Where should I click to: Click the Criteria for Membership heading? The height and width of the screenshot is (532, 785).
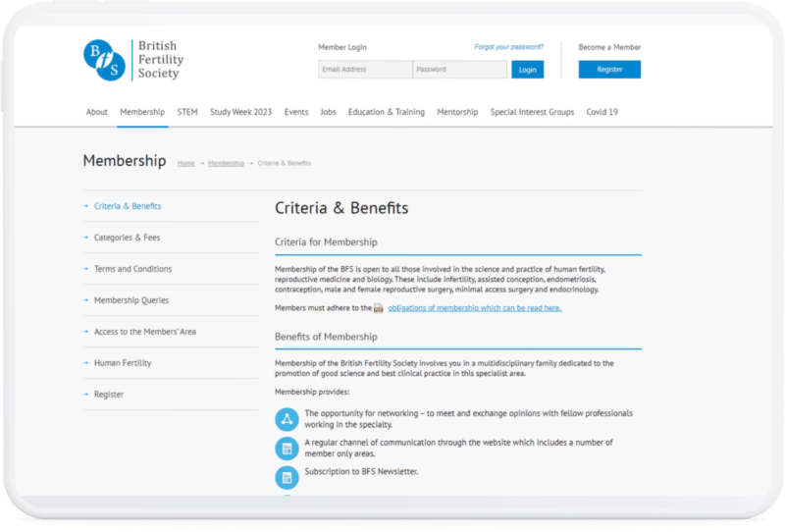tap(326, 242)
